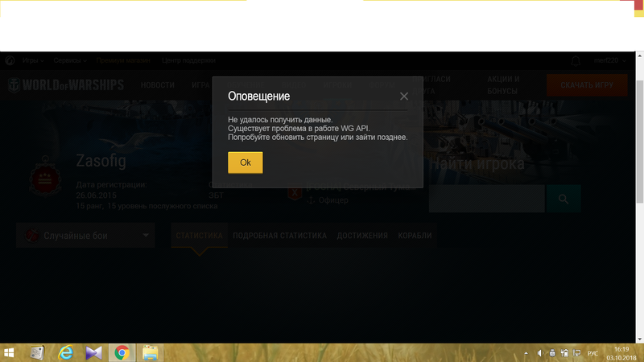Click the player rank emblem badge
644x362 pixels.
45,177
